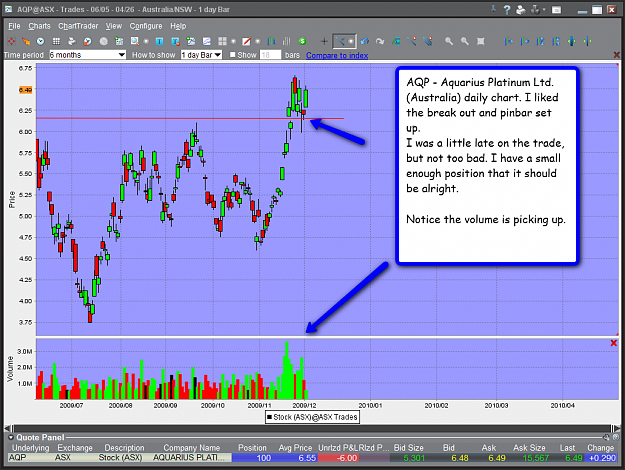Open the View menu
625x470 pixels.
114,26
